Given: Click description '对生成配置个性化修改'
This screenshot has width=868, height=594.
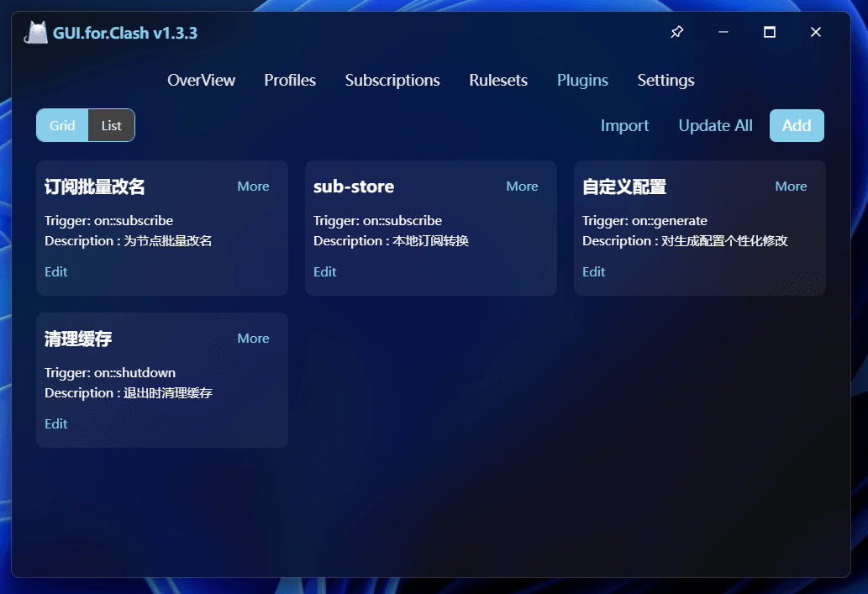Looking at the screenshot, I should click(x=724, y=241).
